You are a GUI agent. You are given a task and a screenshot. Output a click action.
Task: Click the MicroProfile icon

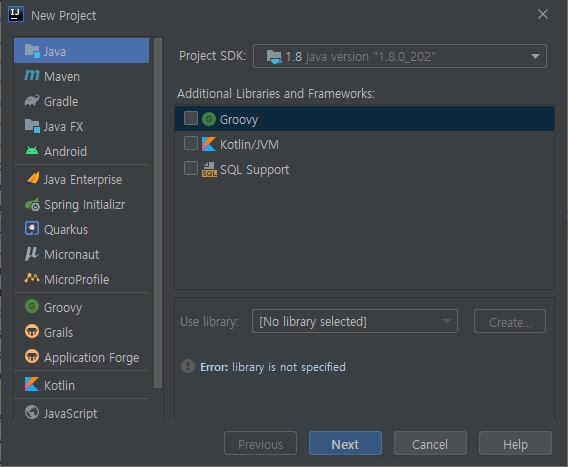click(32, 278)
